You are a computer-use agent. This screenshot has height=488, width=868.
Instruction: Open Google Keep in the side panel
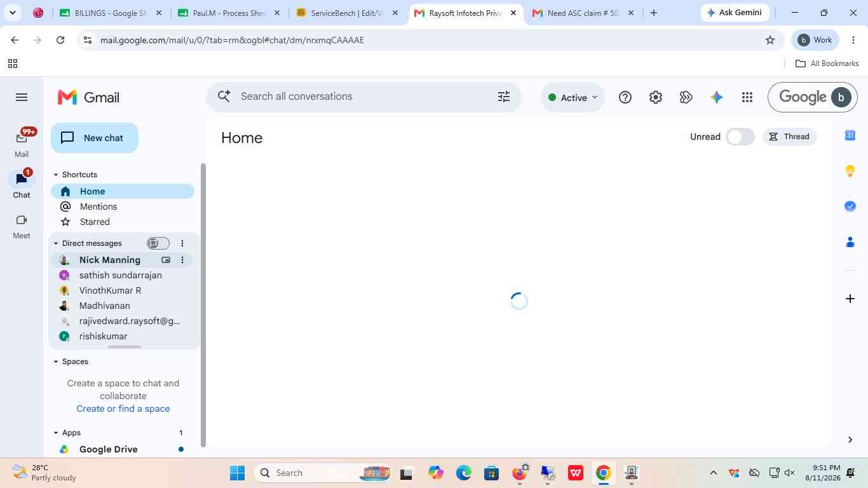pos(850,171)
